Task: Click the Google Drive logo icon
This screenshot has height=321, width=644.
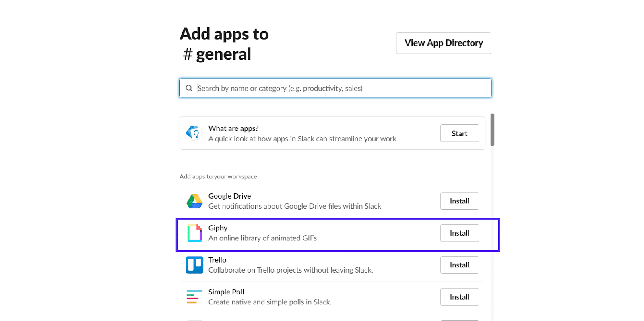Action: (194, 201)
